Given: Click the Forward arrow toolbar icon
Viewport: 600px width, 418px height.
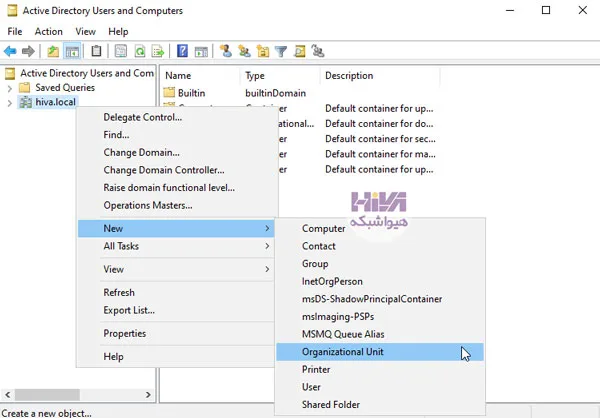Looking at the screenshot, I should click(28, 51).
